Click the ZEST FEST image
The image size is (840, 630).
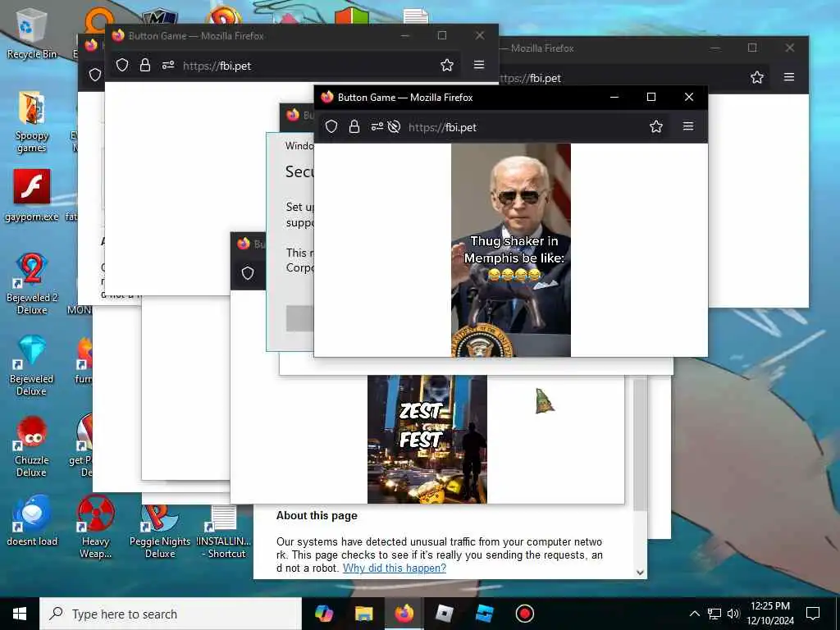tap(427, 439)
